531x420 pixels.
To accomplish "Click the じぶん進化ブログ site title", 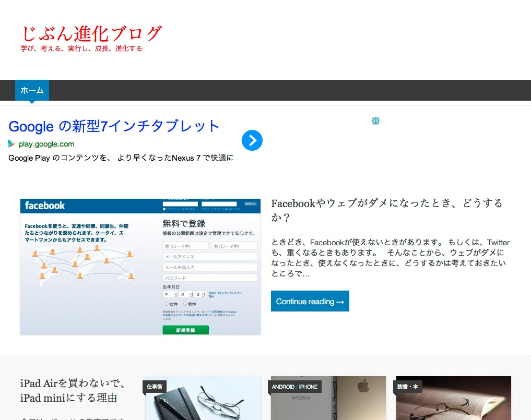I will click(x=91, y=34).
